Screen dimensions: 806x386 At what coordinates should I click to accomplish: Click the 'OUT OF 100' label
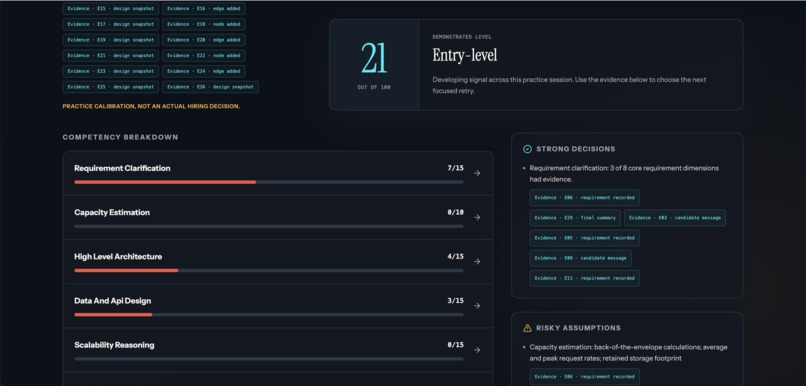374,87
